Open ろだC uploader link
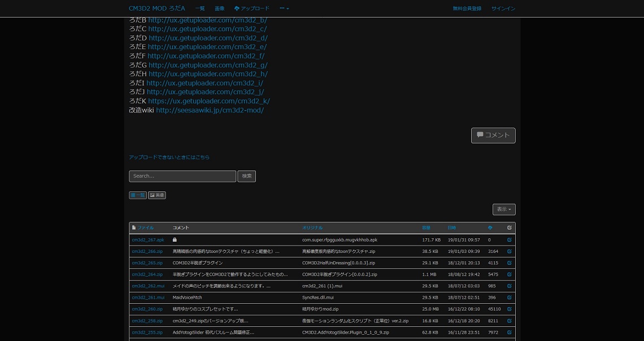The width and height of the screenshot is (644, 341). click(x=207, y=29)
